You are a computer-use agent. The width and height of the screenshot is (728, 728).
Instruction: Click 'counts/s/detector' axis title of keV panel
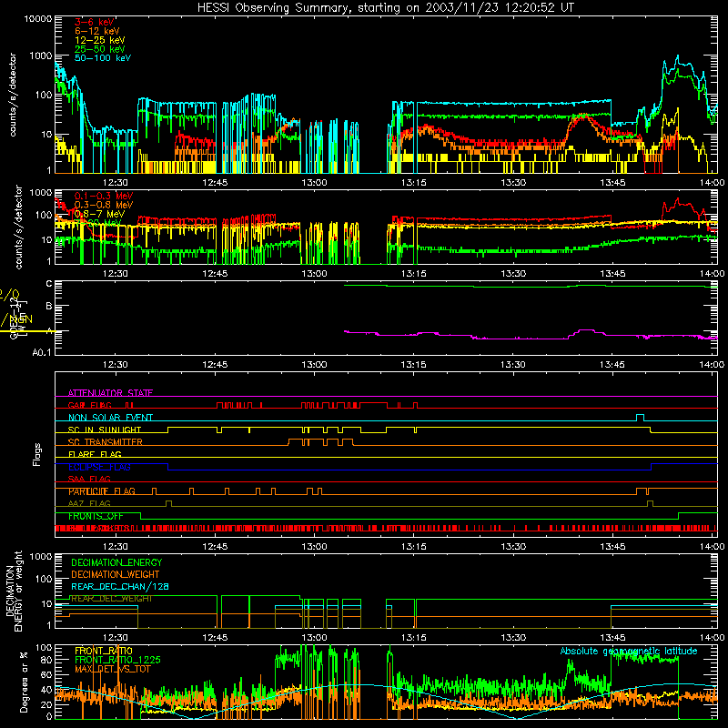click(12, 95)
